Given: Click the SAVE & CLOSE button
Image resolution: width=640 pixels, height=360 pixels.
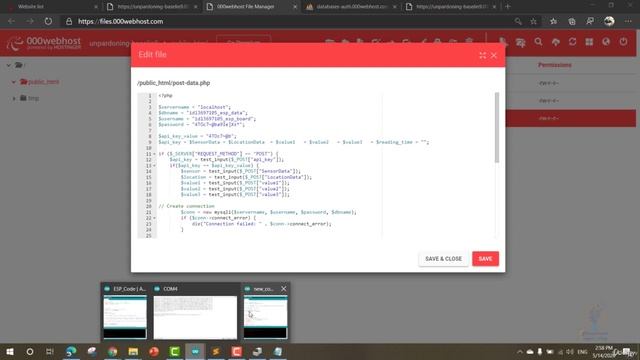Looking at the screenshot, I should [x=443, y=259].
